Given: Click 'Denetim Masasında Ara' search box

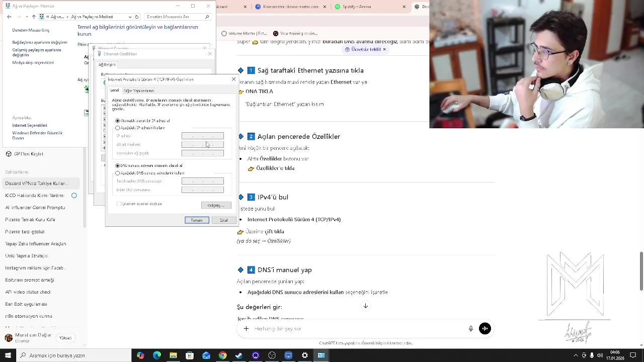Looking at the screenshot, I should click(177, 17).
